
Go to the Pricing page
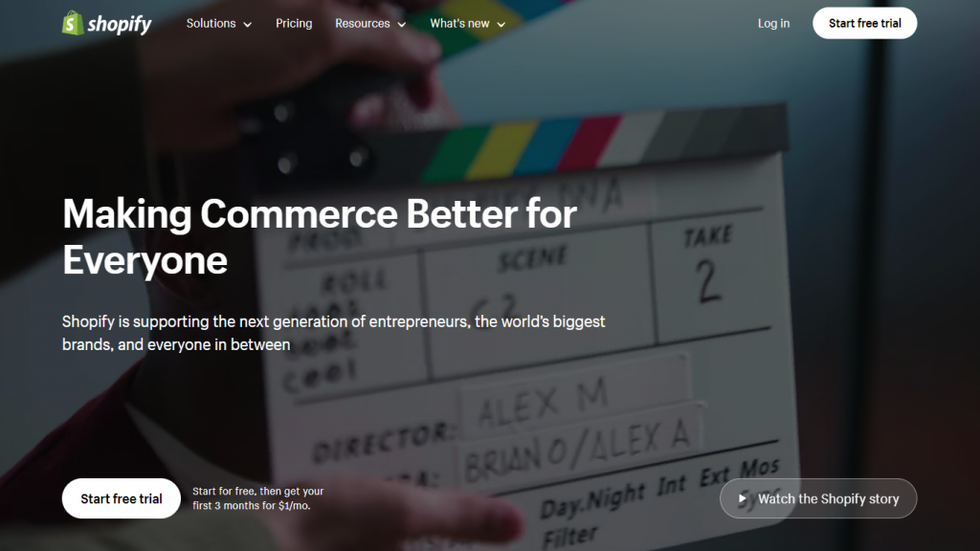point(294,24)
